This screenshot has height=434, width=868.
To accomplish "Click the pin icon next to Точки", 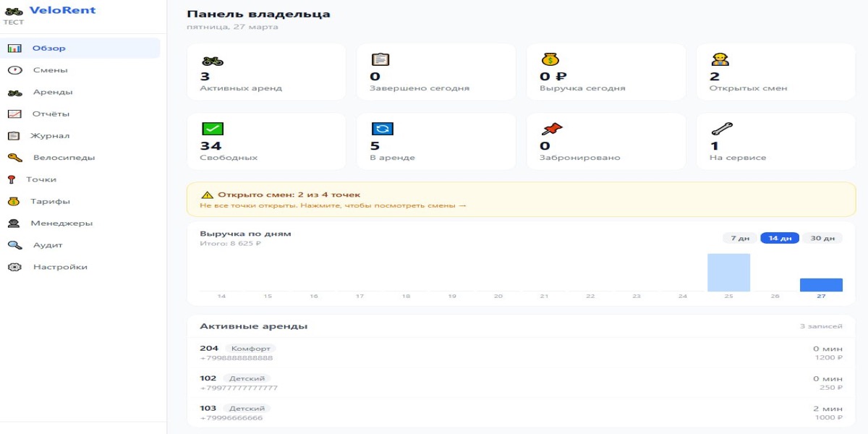I will [x=12, y=179].
